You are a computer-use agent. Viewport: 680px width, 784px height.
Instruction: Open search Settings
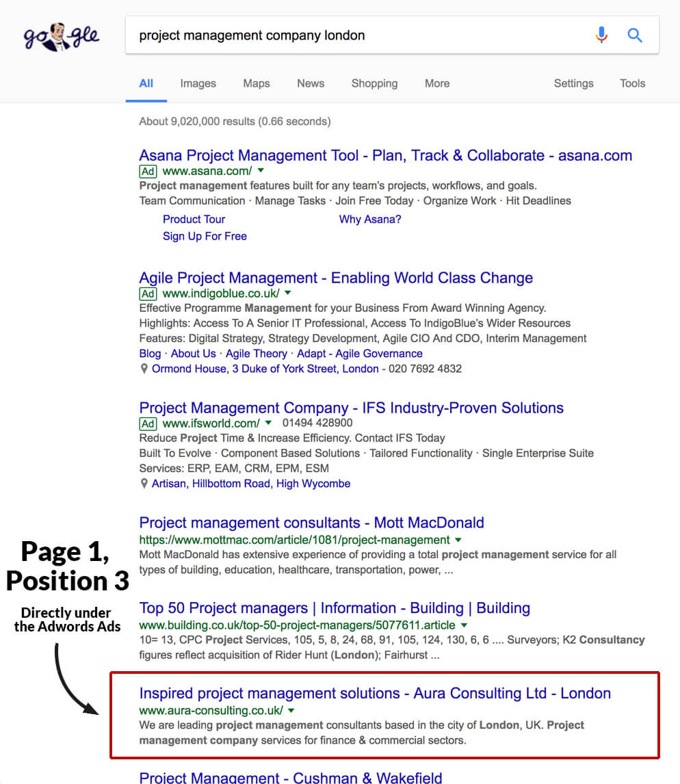coord(573,83)
